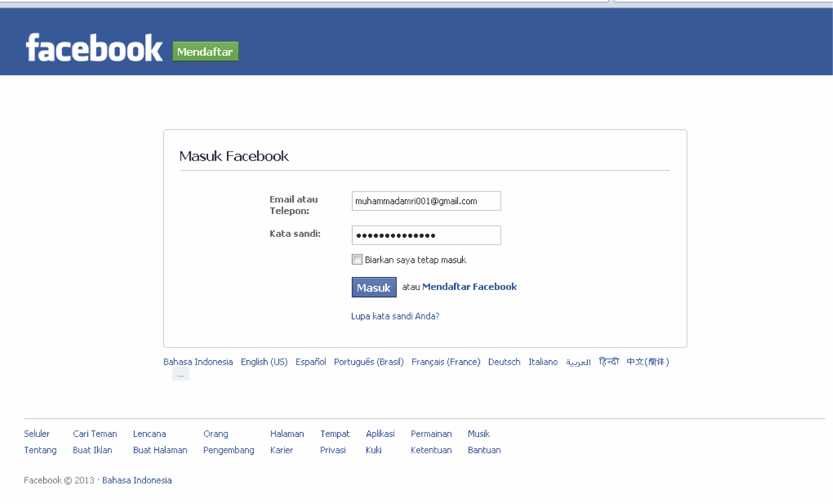Open the Halaman footer link
The height and width of the screenshot is (504, 833).
[x=287, y=434]
